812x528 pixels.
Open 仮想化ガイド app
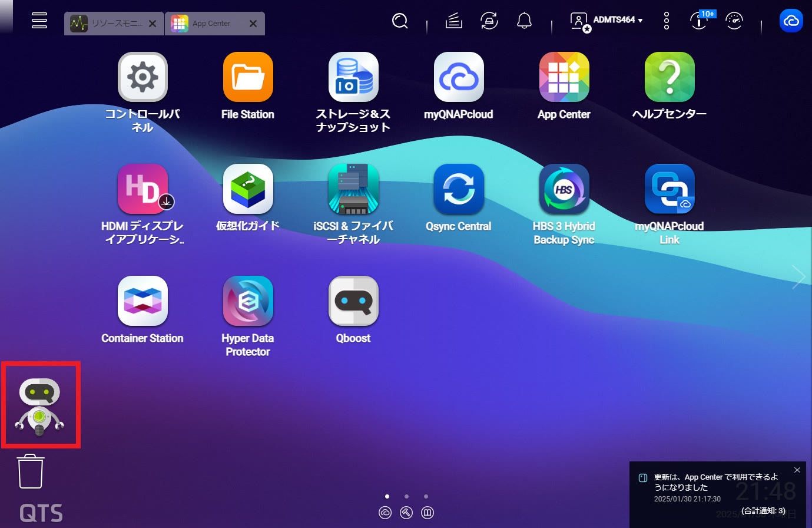(x=248, y=189)
